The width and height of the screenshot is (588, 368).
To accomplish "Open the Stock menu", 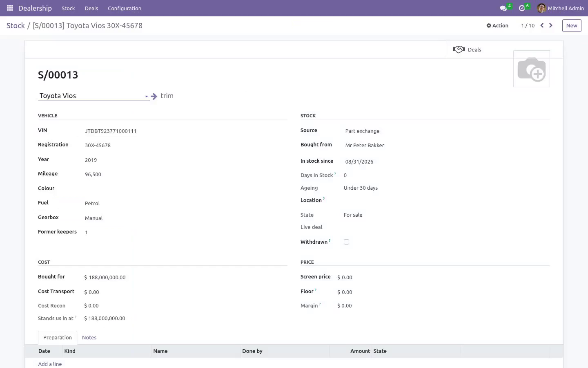I will pyautogui.click(x=68, y=8).
